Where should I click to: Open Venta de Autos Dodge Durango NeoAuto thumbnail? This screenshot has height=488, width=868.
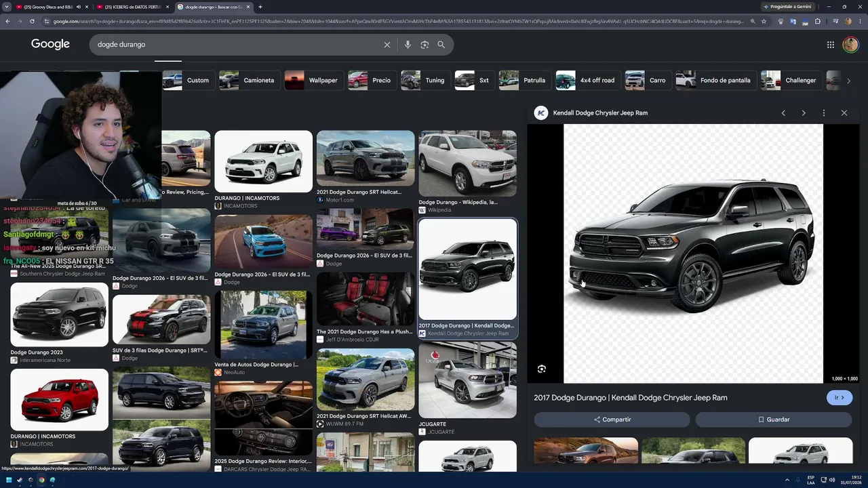(264, 325)
